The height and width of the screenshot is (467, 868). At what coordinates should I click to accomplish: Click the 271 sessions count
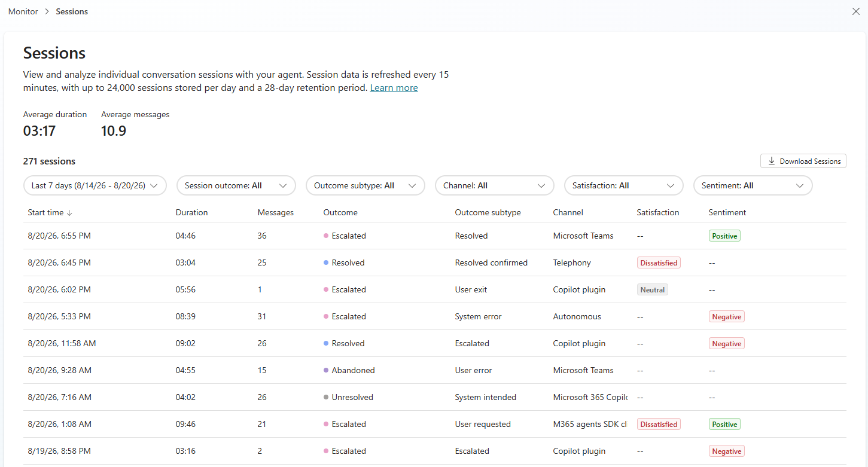[x=49, y=161]
